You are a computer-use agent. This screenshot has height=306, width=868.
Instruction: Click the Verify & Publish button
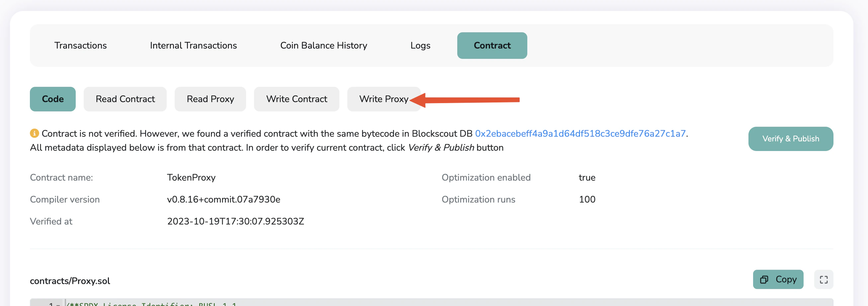tap(791, 139)
